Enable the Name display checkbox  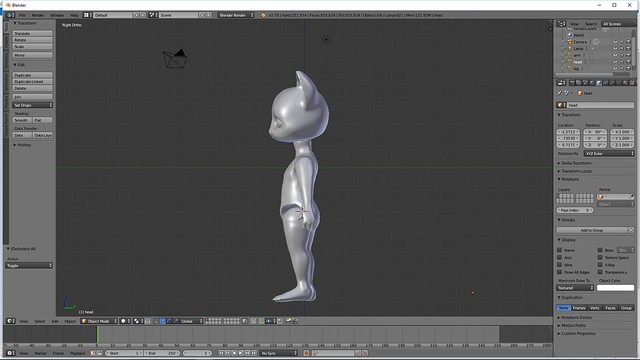tap(560, 250)
